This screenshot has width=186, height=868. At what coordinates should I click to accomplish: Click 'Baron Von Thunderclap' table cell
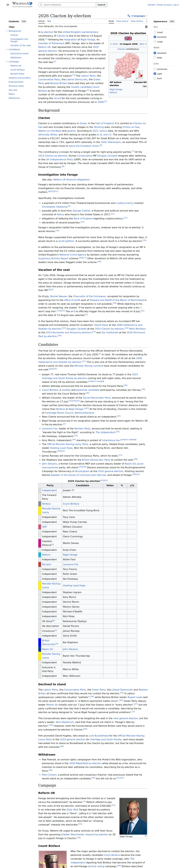82,656
